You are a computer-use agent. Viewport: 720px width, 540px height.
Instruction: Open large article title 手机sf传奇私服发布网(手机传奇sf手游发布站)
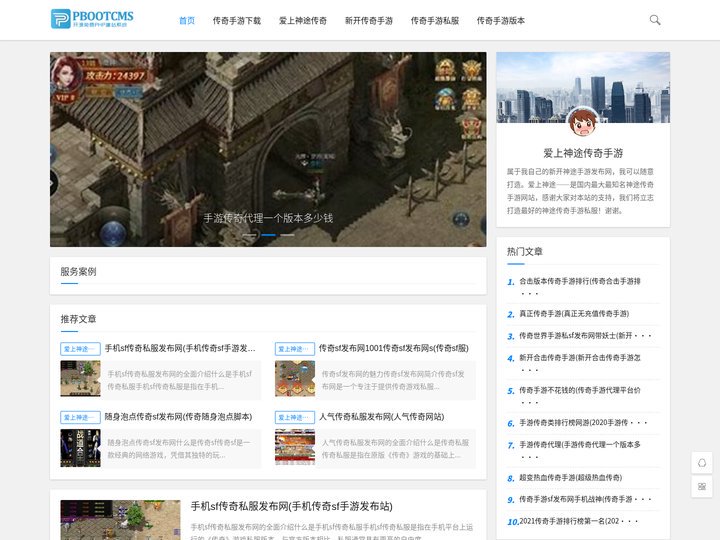[x=291, y=506]
